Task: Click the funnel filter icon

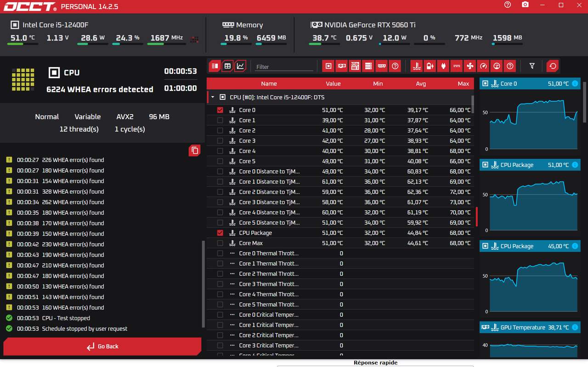Action: coord(532,66)
